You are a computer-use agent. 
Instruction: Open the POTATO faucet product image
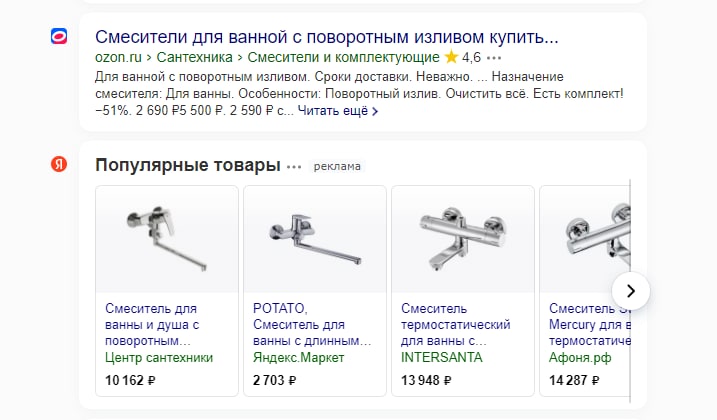[315, 239]
